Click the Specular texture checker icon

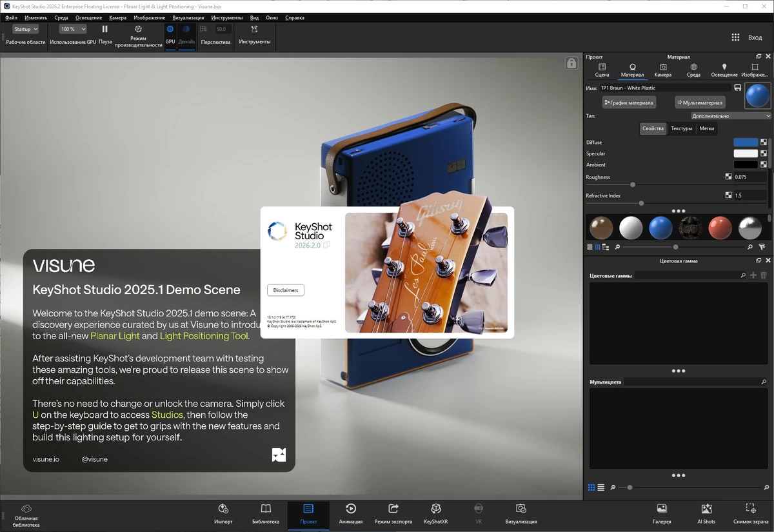[x=764, y=153]
